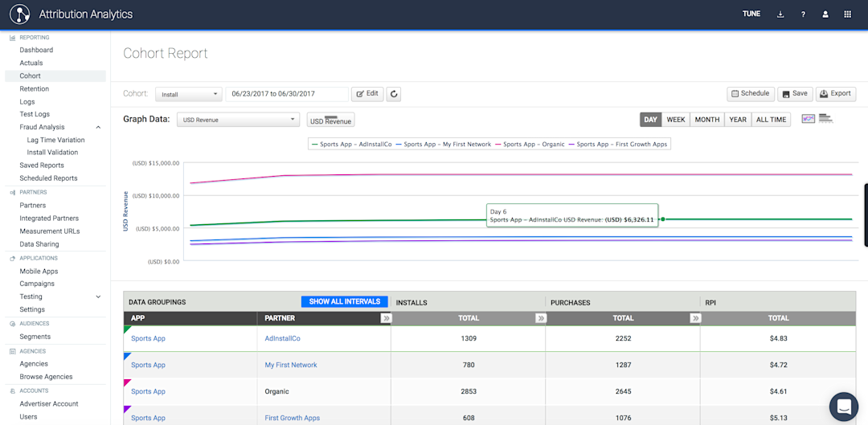The image size is (868, 425).
Task: Click the date range 06/23/2017 to 06/30/2017 field
Action: tap(287, 94)
